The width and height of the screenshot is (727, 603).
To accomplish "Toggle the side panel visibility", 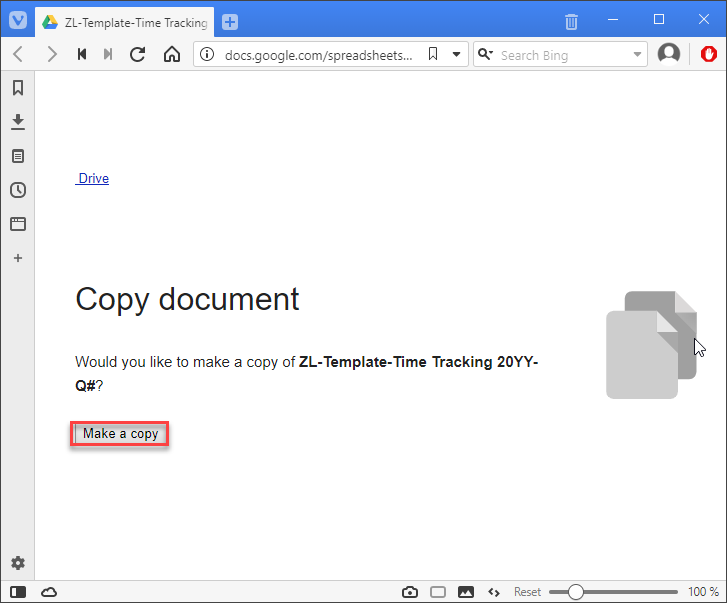I will 17,592.
